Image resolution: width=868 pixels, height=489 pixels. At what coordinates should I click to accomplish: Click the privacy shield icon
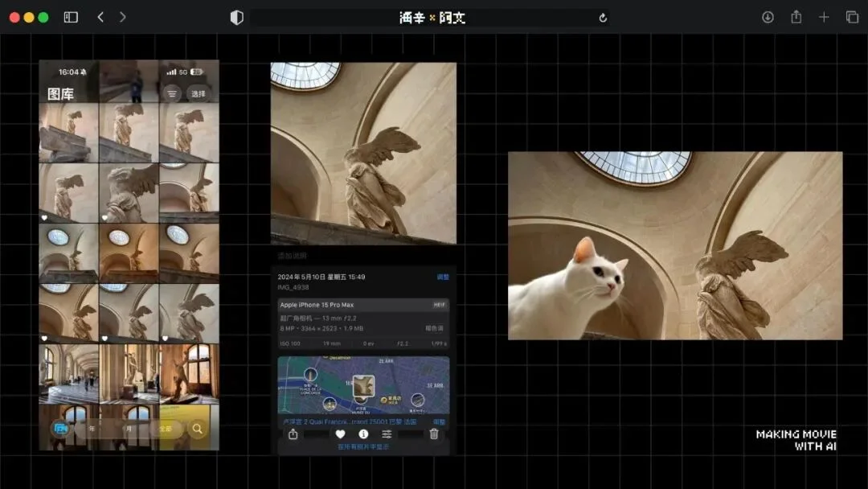236,18
